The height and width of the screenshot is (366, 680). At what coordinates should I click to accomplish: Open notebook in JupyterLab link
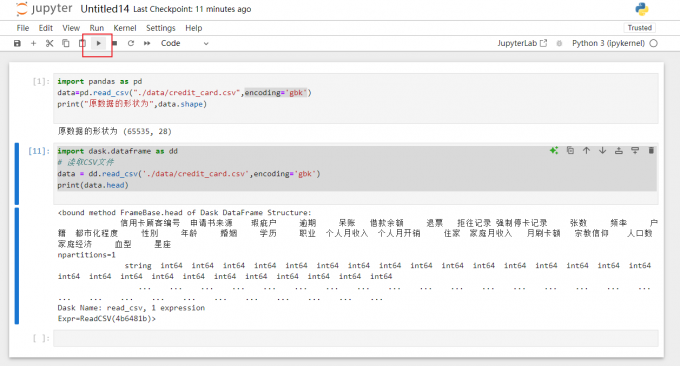coord(522,43)
